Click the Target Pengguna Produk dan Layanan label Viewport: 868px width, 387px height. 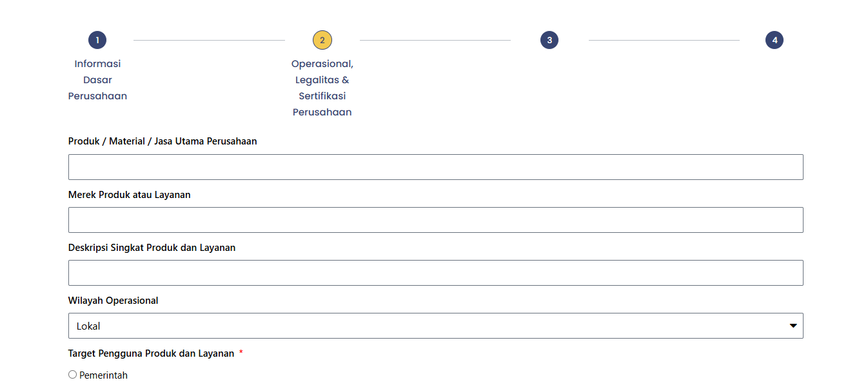point(152,353)
